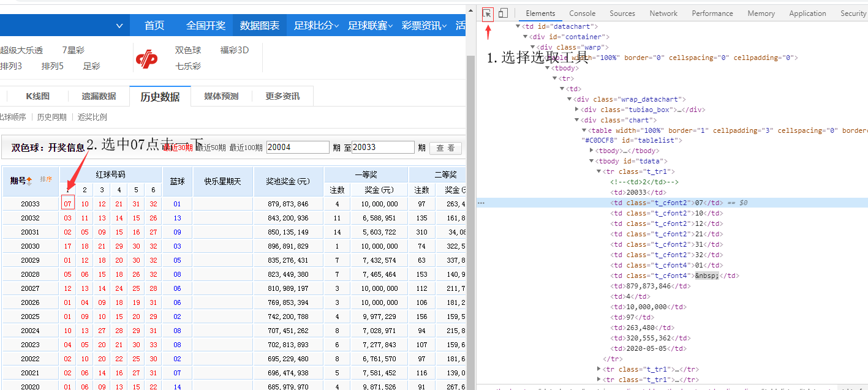The height and width of the screenshot is (390, 868).
Task: Select 数据图表 in the navigation bar
Action: 260,26
